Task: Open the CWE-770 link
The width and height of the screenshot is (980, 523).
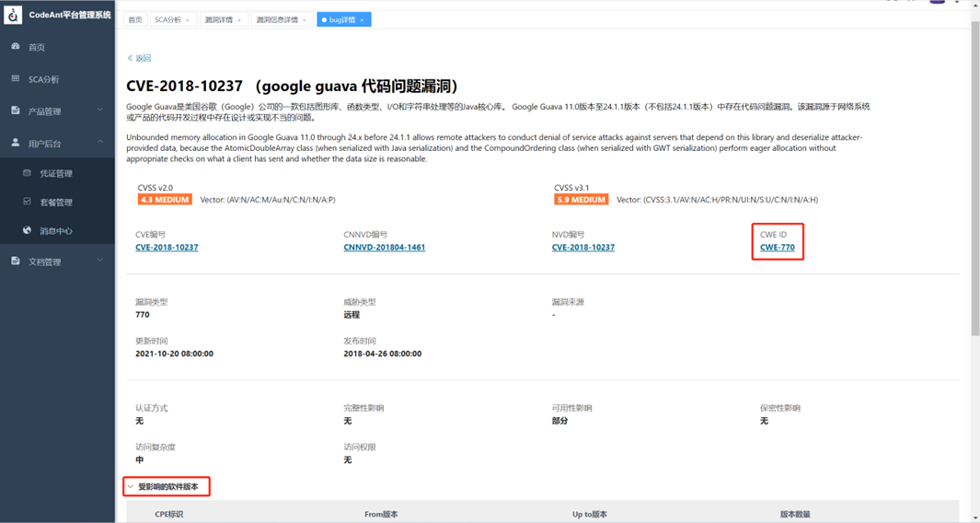Action: pos(778,247)
